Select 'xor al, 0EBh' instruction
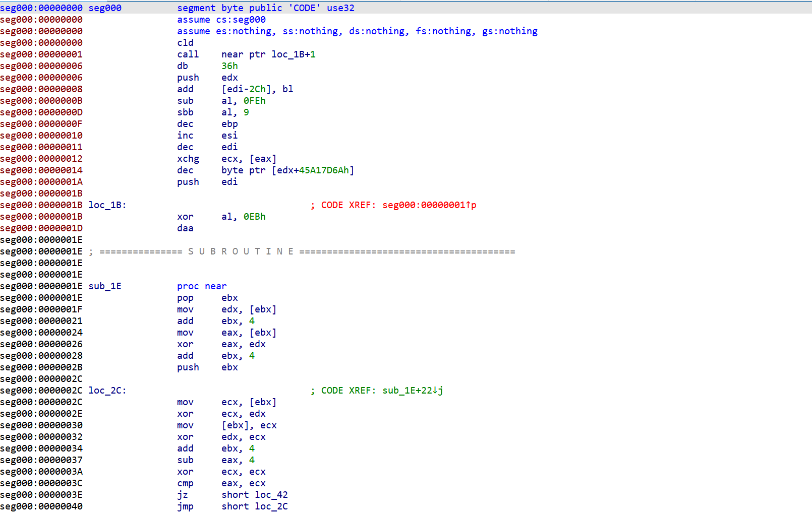 point(221,217)
